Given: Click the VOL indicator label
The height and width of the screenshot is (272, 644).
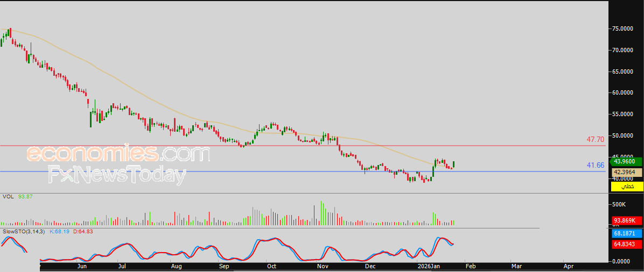Looking at the screenshot, I should [9, 197].
